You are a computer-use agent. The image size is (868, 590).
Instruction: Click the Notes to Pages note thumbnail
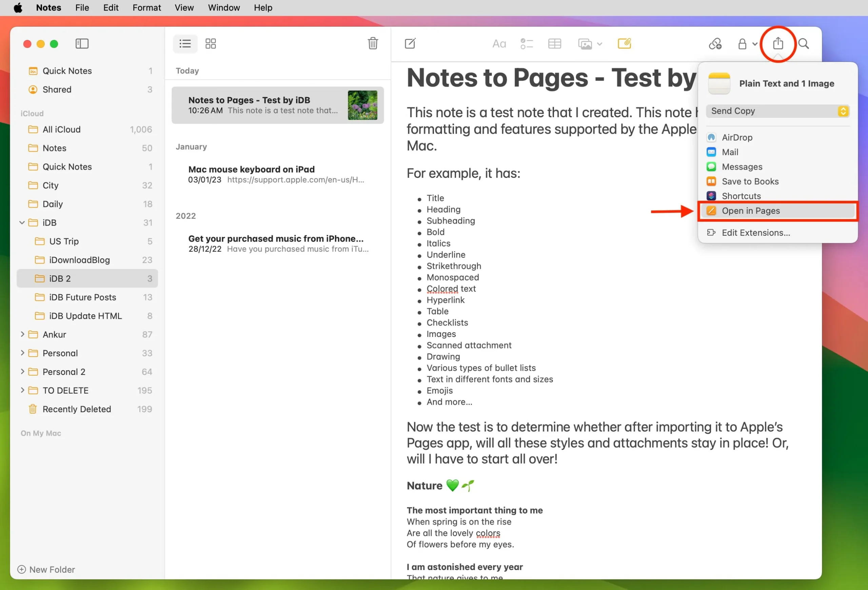click(x=361, y=105)
